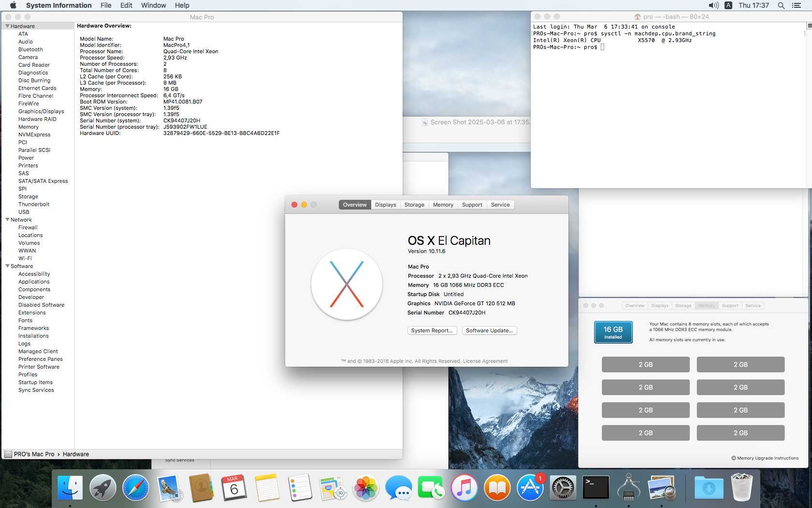Open Photos flower icon in dock
The height and width of the screenshot is (508, 812).
point(366,487)
